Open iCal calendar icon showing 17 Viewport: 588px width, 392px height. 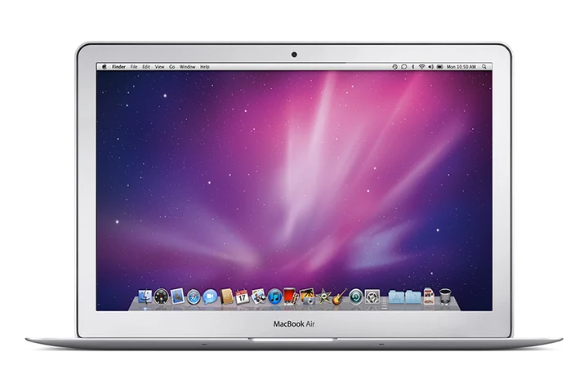tap(242, 296)
